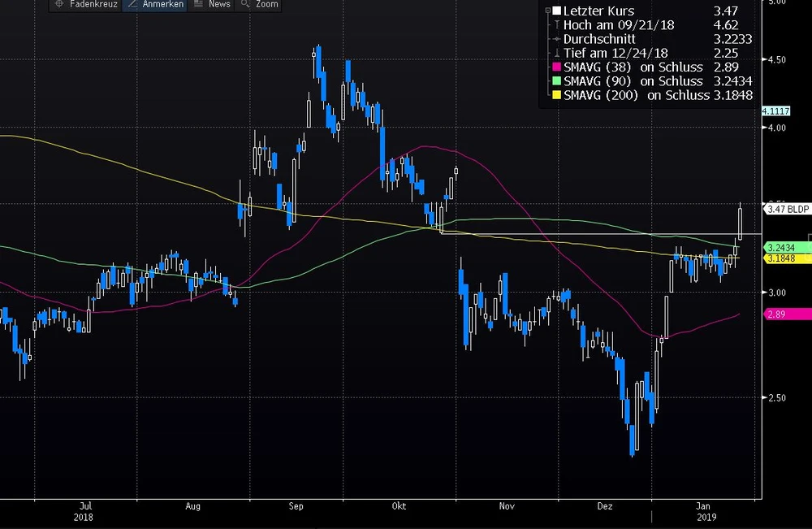Image resolution: width=812 pixels, height=529 pixels.
Task: Click the 3.47 BLDP price label
Action: pyautogui.click(x=787, y=209)
